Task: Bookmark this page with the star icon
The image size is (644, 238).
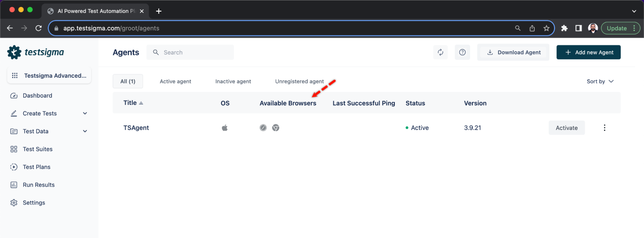Action: point(546,28)
